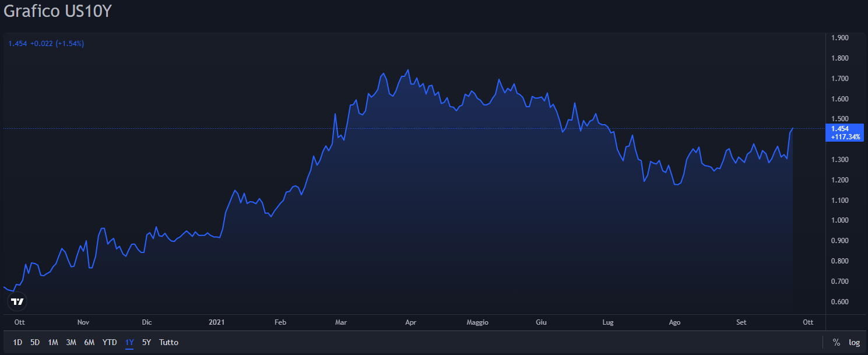This screenshot has height=355, width=868.
Task: Click the 1.100 price axis label
Action: (x=840, y=201)
